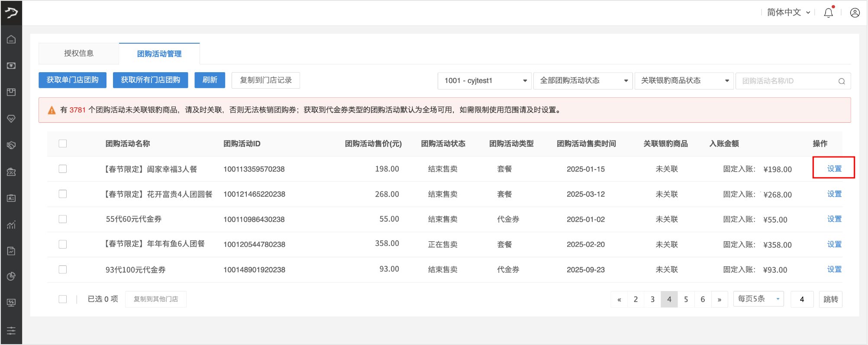Switch to the 授权信息 tab
The height and width of the screenshot is (345, 868).
[79, 54]
